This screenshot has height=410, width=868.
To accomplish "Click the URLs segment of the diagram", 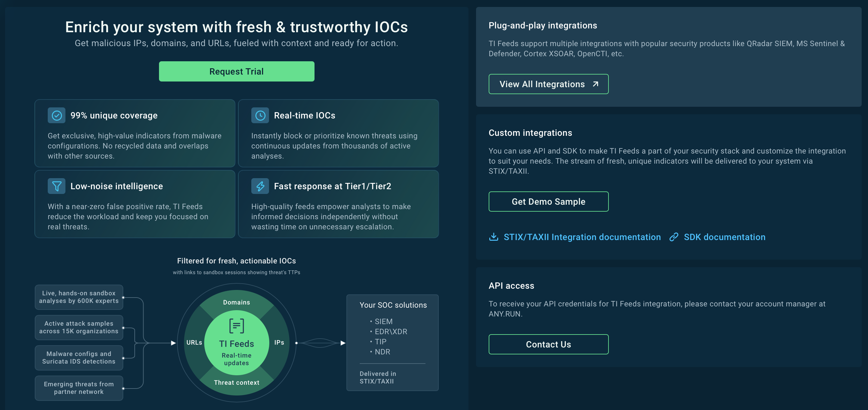I will (x=194, y=342).
